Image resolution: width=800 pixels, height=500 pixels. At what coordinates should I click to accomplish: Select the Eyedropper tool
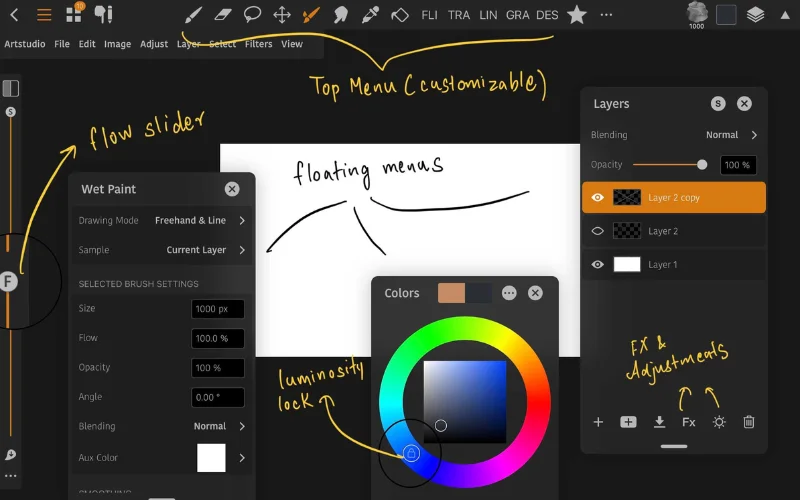pyautogui.click(x=370, y=15)
